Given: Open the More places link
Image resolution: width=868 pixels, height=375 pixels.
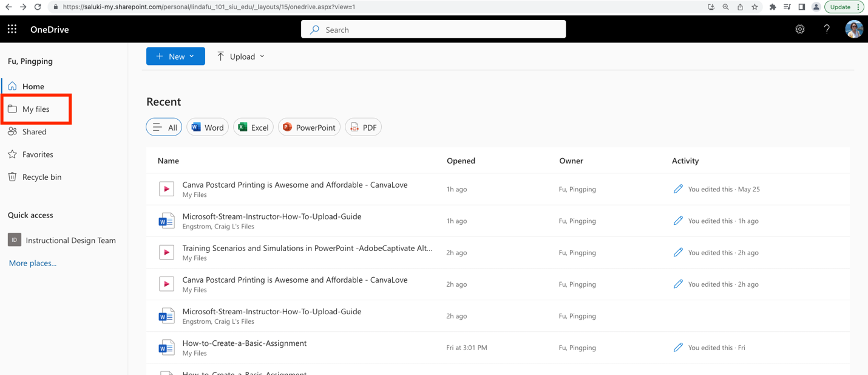Looking at the screenshot, I should (33, 263).
